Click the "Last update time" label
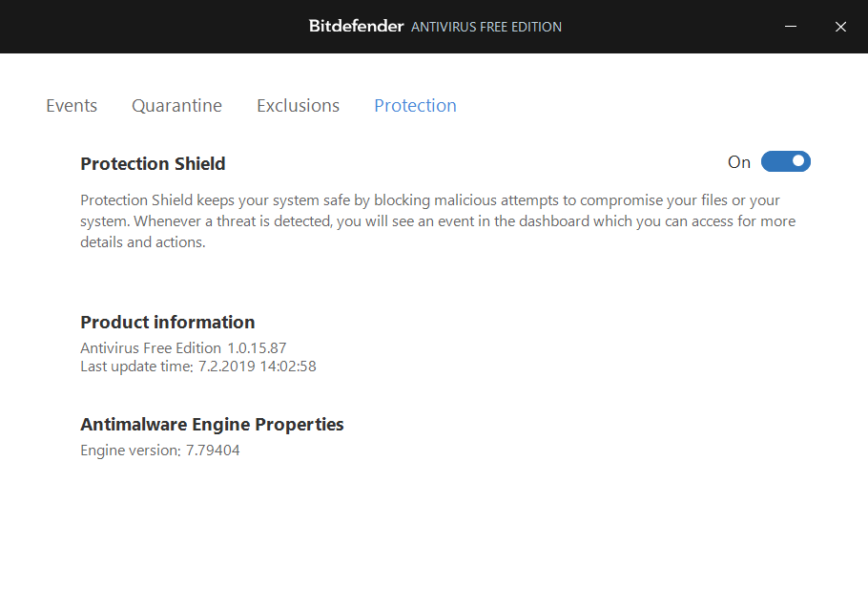Screen dimensions: 868x608 coord(136,366)
